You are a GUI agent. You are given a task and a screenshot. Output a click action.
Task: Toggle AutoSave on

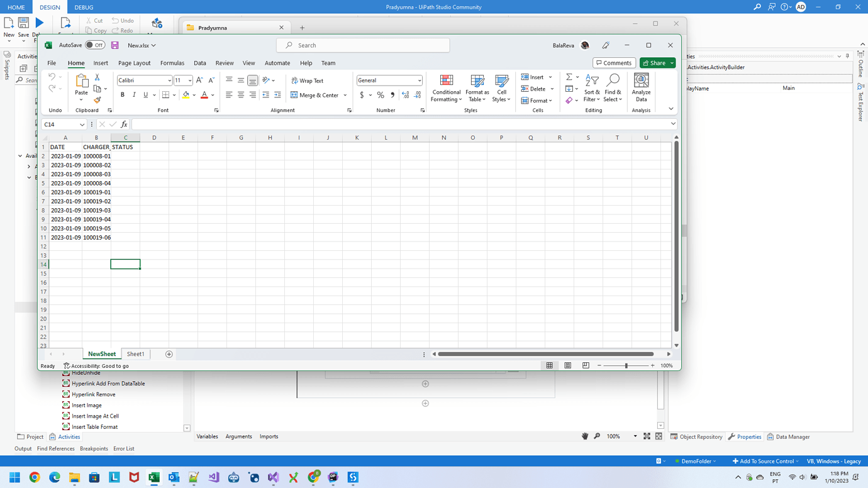pyautogui.click(x=95, y=45)
